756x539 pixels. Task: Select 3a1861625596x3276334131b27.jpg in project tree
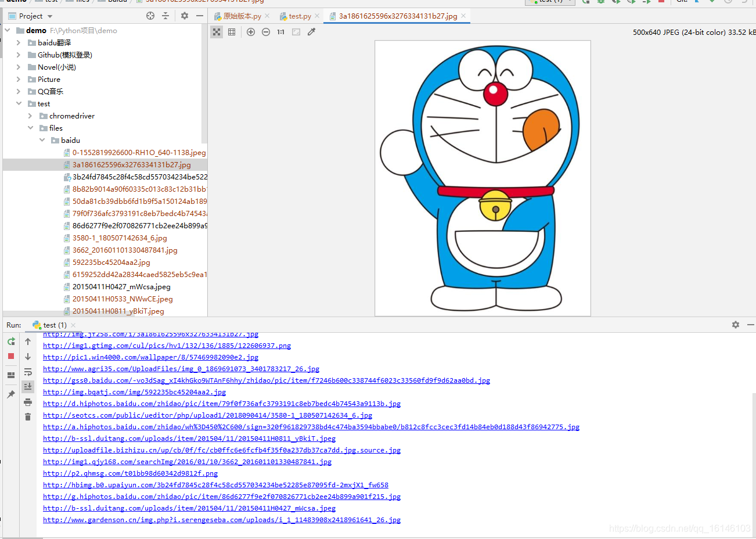coord(131,165)
